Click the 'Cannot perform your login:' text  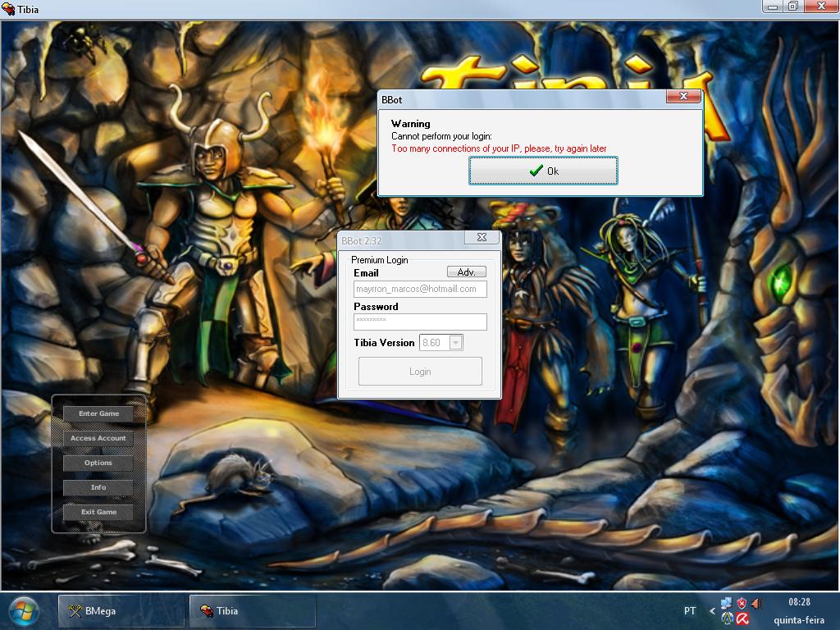[441, 136]
